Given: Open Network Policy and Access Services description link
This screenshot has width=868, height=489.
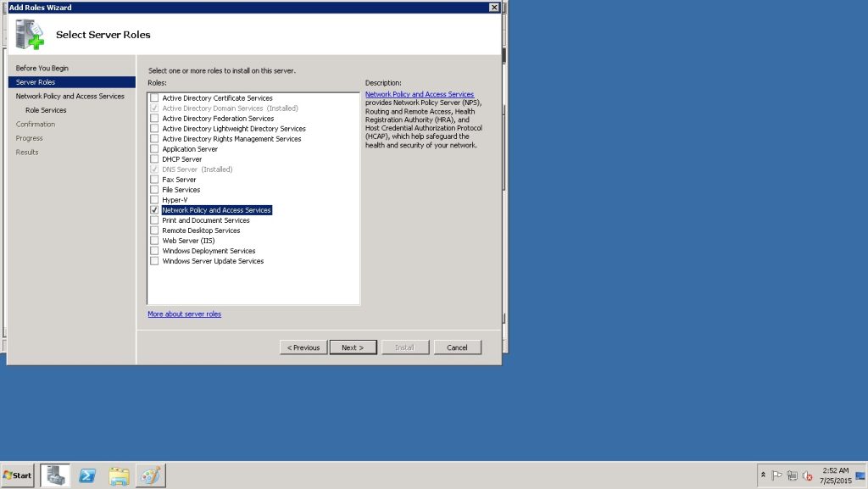Looking at the screenshot, I should pos(419,94).
